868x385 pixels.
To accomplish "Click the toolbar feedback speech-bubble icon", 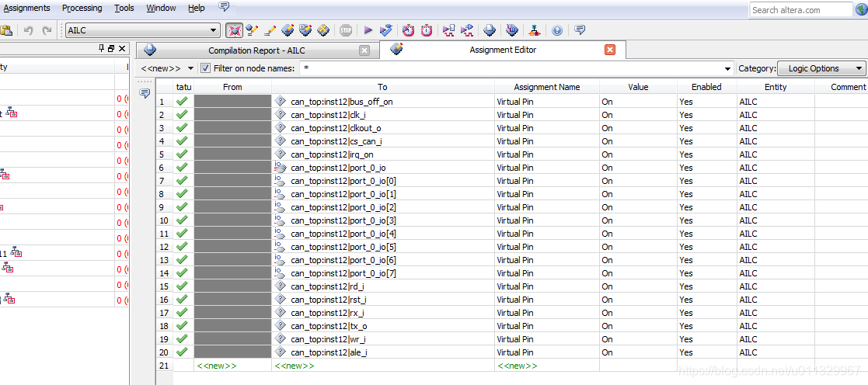I will tap(580, 29).
